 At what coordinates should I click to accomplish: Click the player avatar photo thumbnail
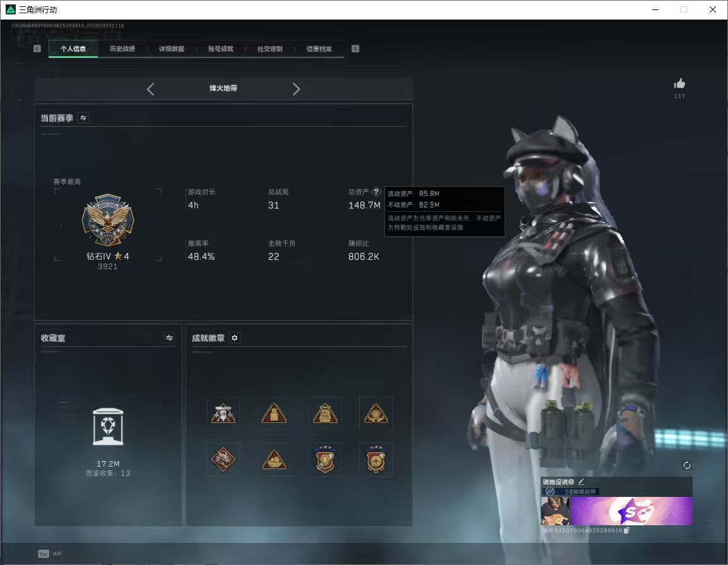point(555,511)
